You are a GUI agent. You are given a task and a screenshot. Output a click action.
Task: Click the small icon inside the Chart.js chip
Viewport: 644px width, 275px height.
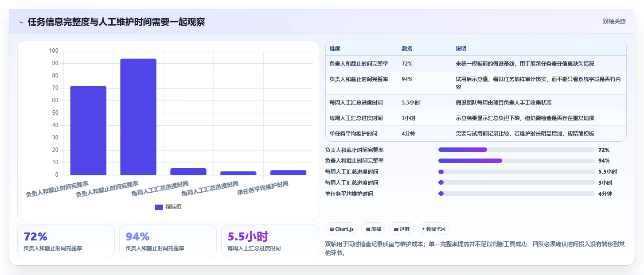point(332,229)
